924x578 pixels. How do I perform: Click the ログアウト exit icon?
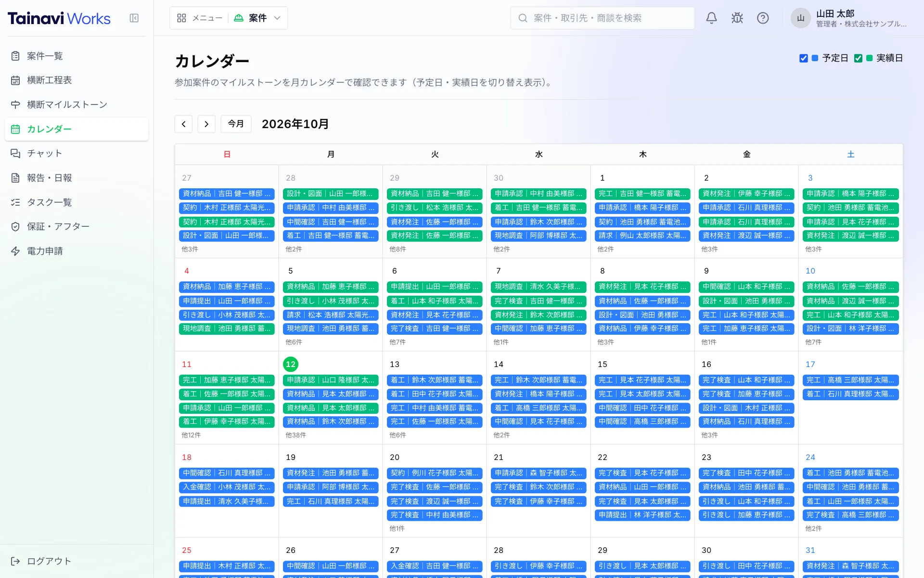click(15, 561)
